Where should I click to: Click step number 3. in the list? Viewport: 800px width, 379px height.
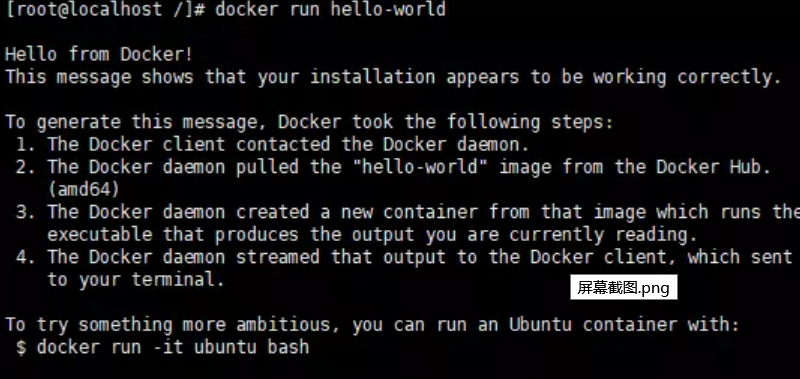point(26,212)
